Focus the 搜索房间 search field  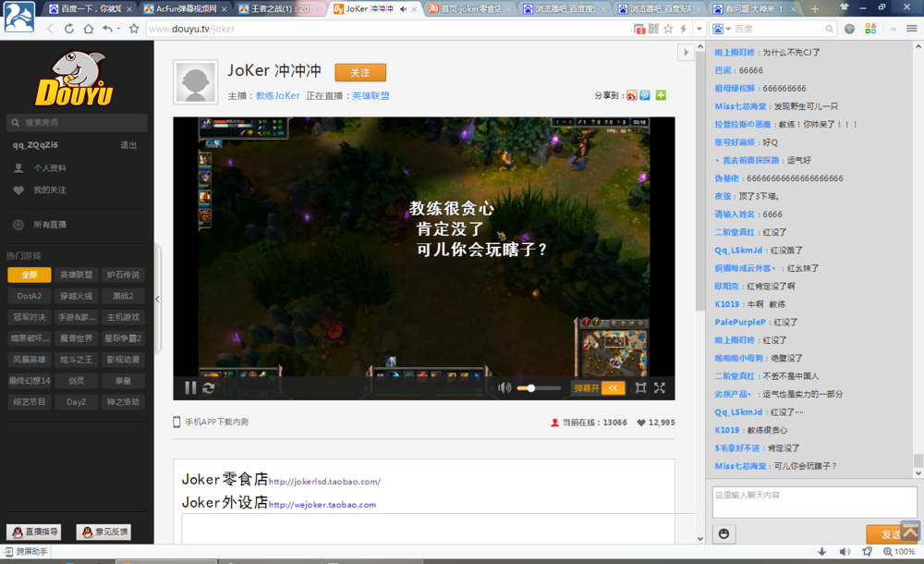coord(77,123)
